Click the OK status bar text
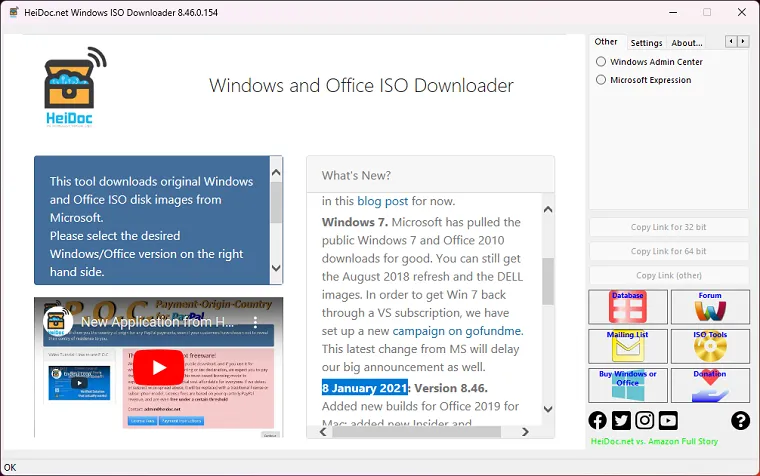Viewport: 760px width, 476px height. point(10,467)
